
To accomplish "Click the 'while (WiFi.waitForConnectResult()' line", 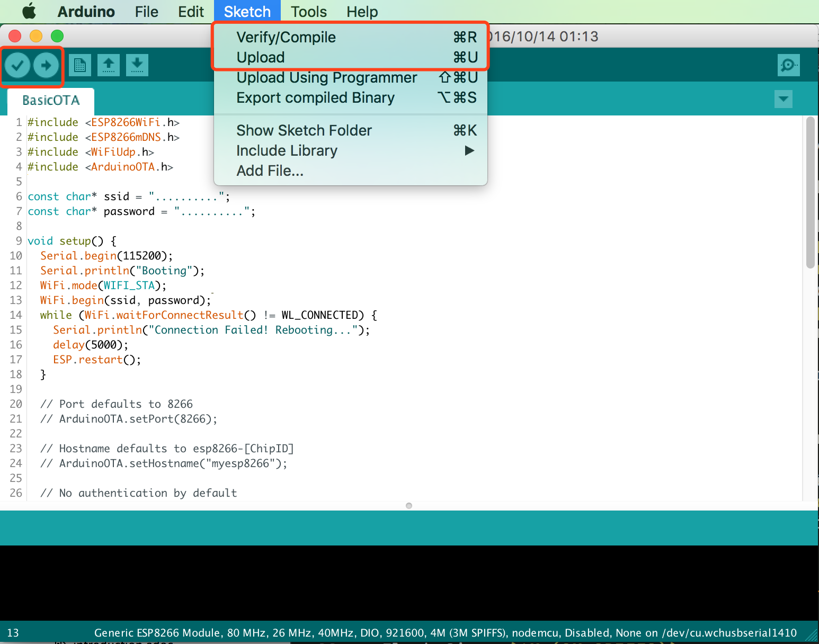I will coord(209,315).
